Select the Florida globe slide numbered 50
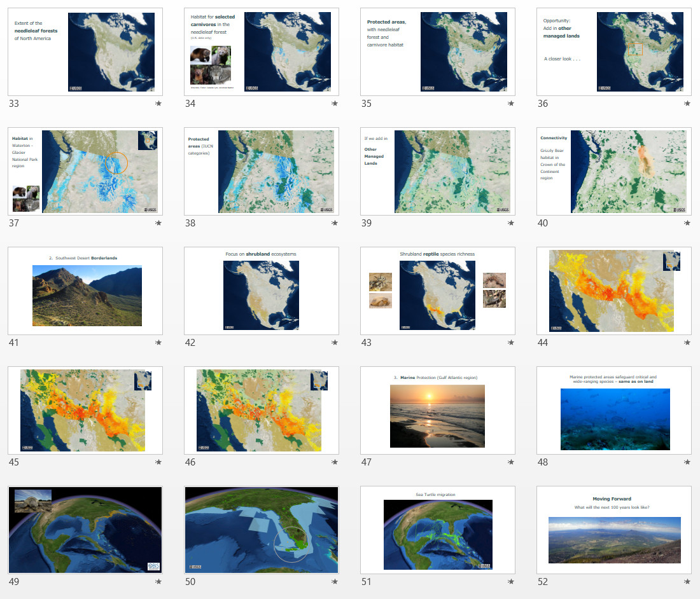This screenshot has height=599, width=700. click(x=262, y=530)
